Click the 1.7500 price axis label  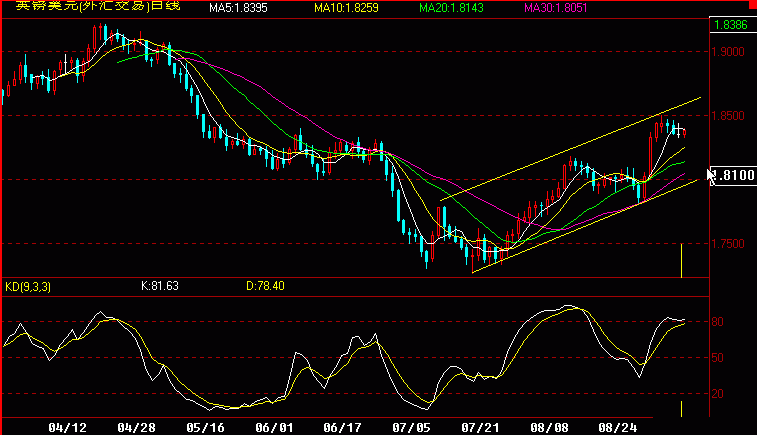[x=728, y=244]
